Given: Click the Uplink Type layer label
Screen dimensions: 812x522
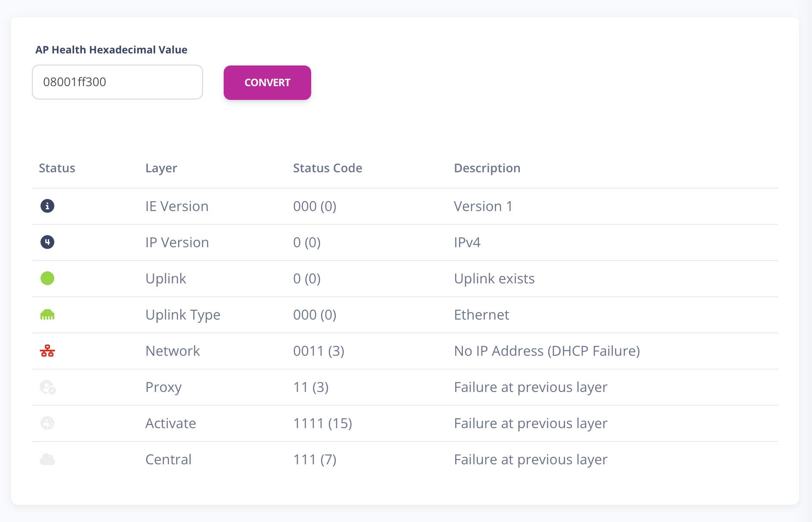Looking at the screenshot, I should tap(183, 315).
